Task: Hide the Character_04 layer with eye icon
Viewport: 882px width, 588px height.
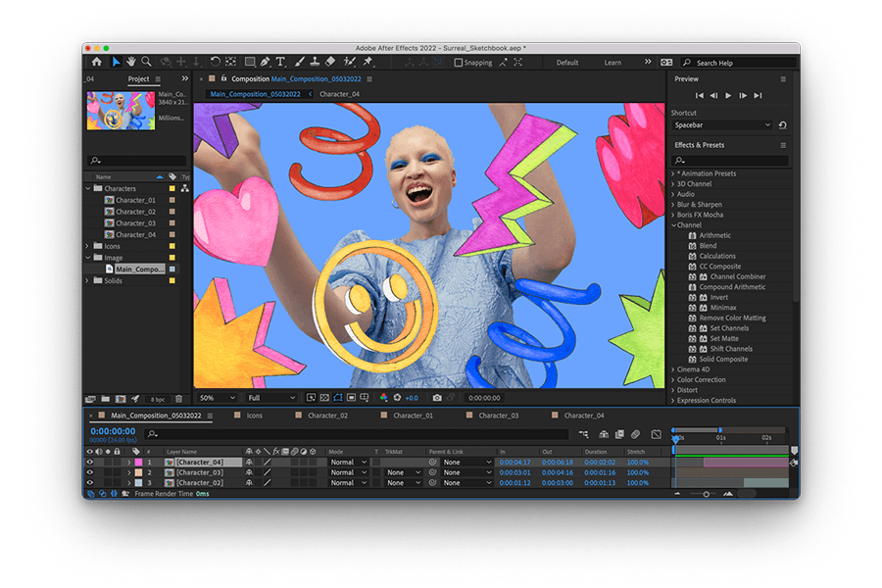Action: (90, 462)
